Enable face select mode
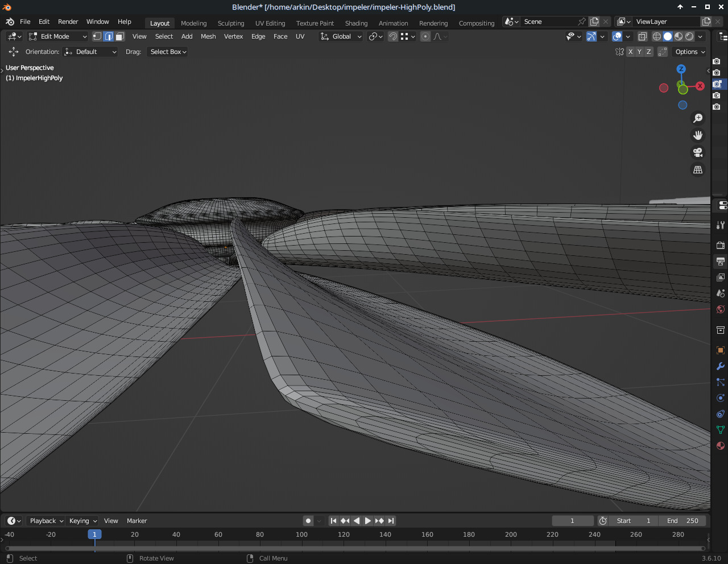The image size is (728, 564). tap(119, 36)
